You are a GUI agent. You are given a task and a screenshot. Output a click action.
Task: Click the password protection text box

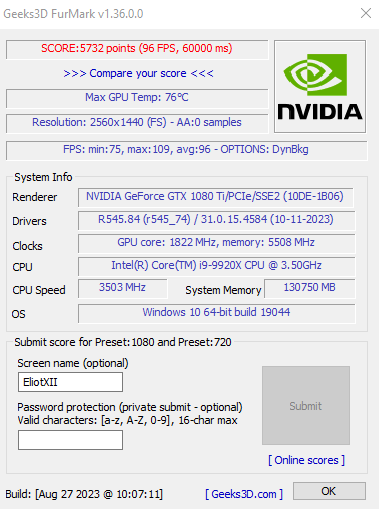70,440
